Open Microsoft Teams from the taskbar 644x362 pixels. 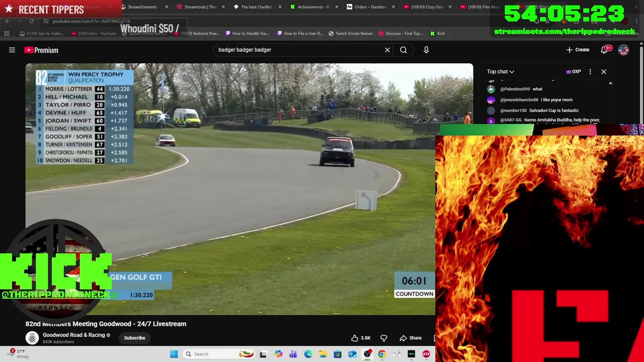tap(293, 354)
